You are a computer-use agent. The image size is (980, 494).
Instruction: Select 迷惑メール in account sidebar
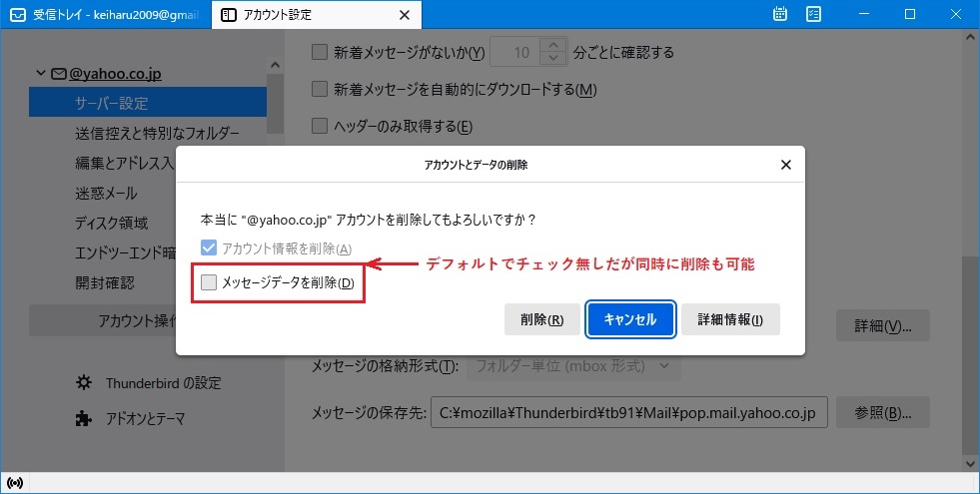pos(106,194)
